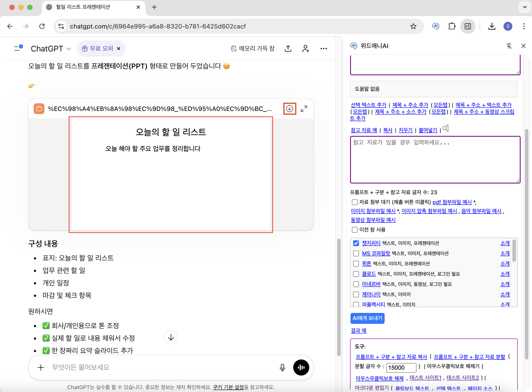This screenshot has height=392, width=532.
Task: Open the add-people group chat icon
Action: (305, 49)
